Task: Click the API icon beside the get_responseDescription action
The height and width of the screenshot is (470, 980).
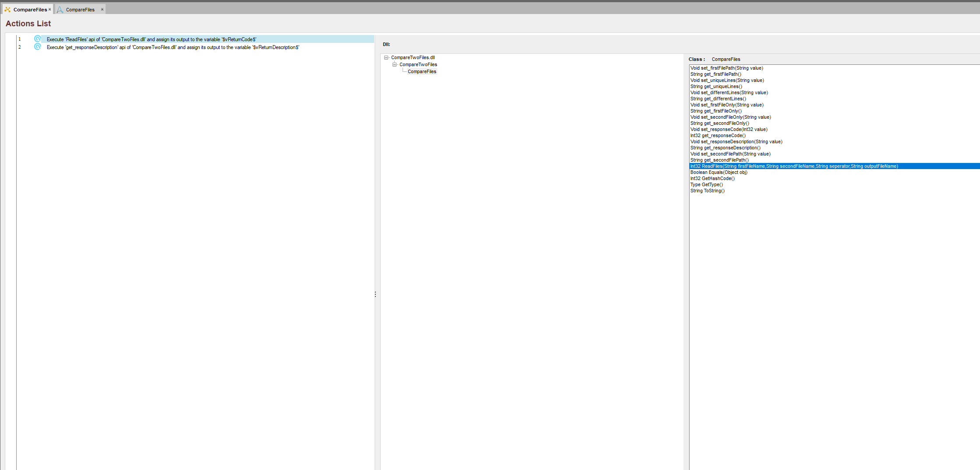Action: 38,47
